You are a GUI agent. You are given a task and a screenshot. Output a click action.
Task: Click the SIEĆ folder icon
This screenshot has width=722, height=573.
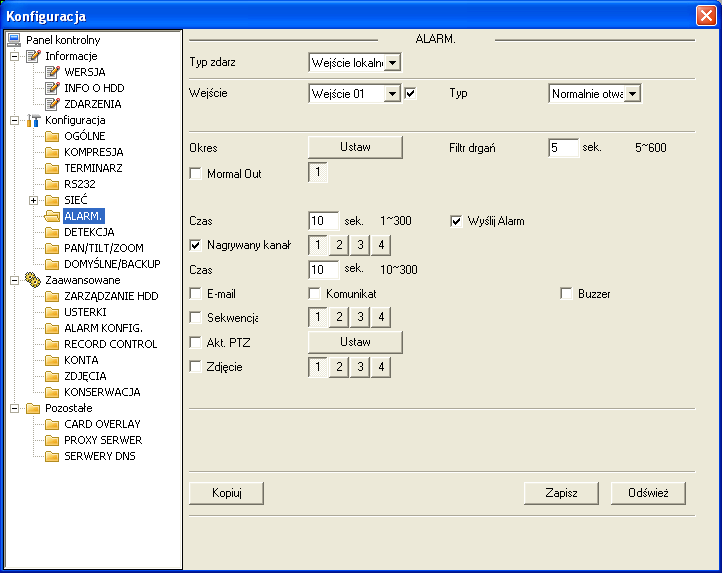(52, 200)
